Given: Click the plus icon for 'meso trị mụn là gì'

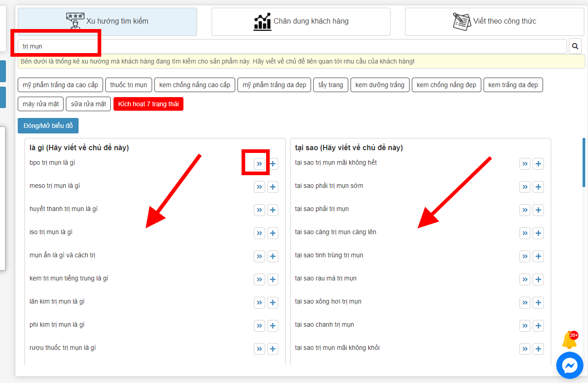Looking at the screenshot, I should pos(273,187).
